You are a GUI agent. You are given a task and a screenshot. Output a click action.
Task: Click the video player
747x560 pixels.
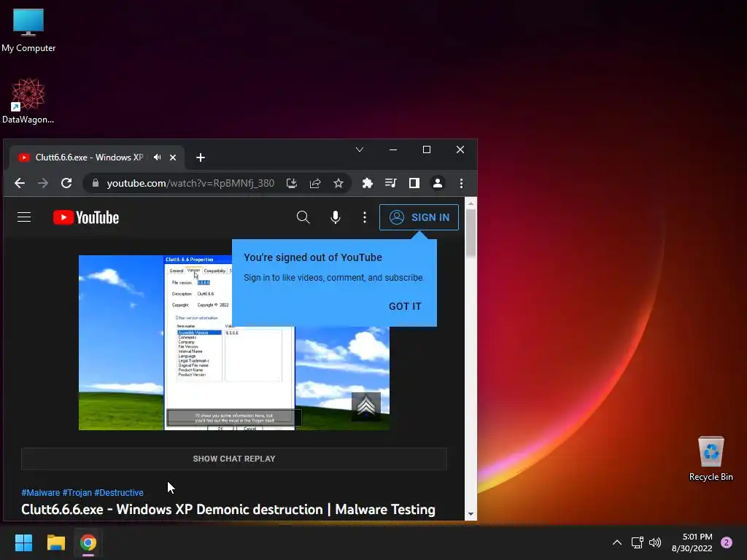click(234, 343)
